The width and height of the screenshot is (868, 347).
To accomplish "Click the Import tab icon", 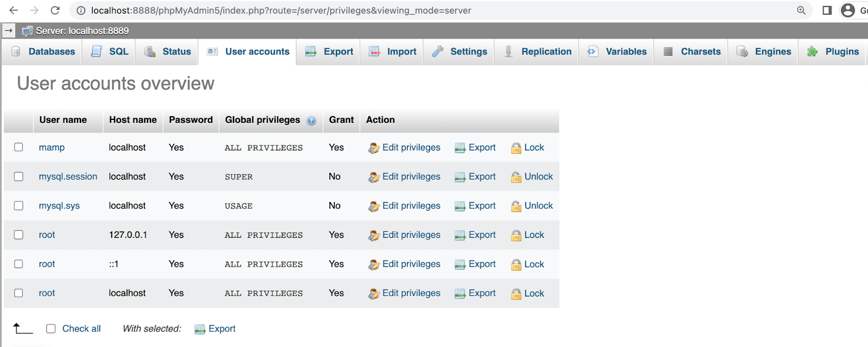I will click(x=374, y=52).
